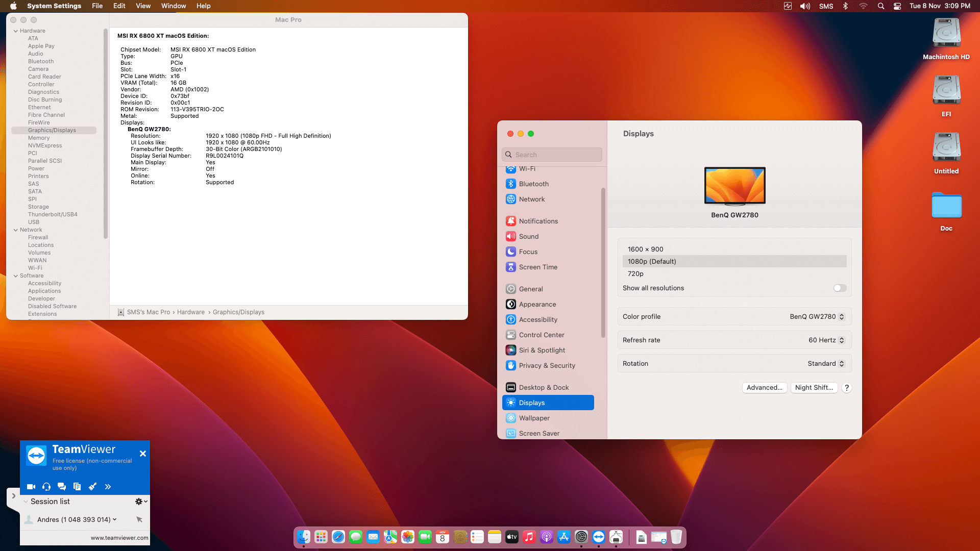
Task: Click the TeamViewer whiteboard brush icon
Action: (x=92, y=487)
